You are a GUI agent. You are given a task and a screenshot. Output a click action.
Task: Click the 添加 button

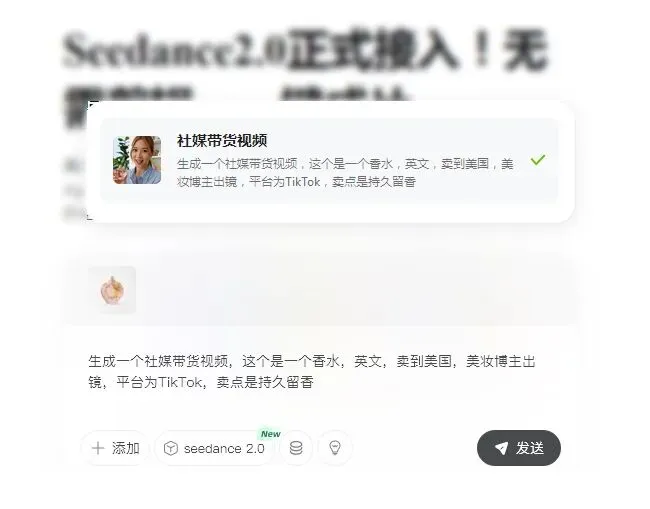point(116,448)
